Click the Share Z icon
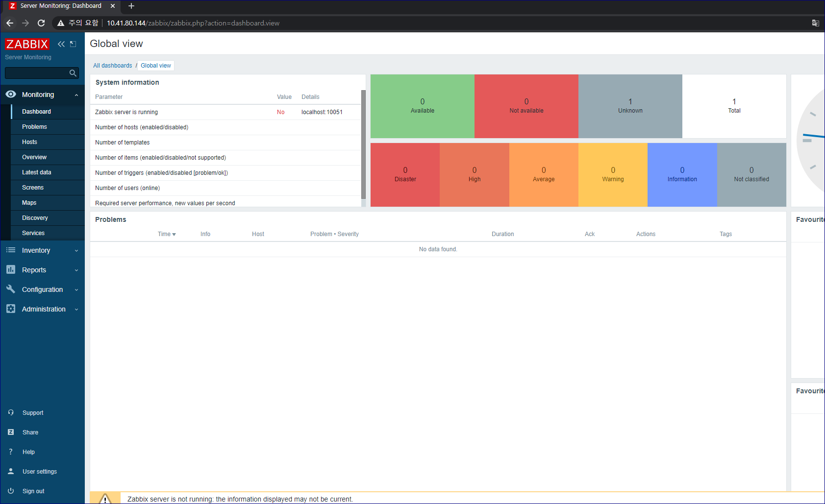 pyautogui.click(x=11, y=432)
